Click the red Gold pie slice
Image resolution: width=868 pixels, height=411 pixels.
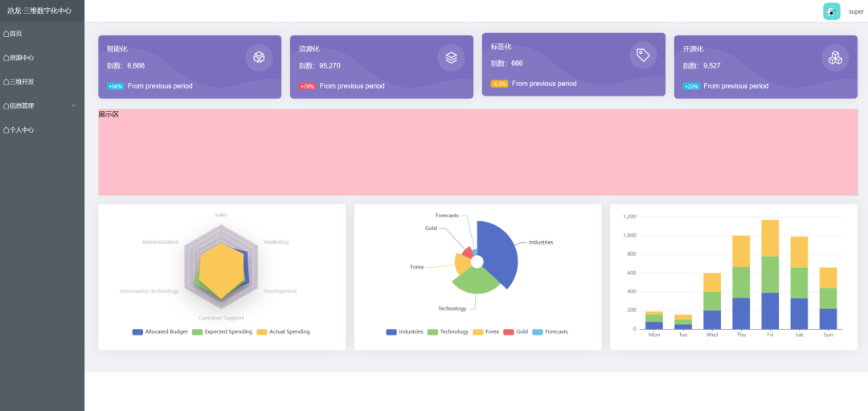pos(469,253)
